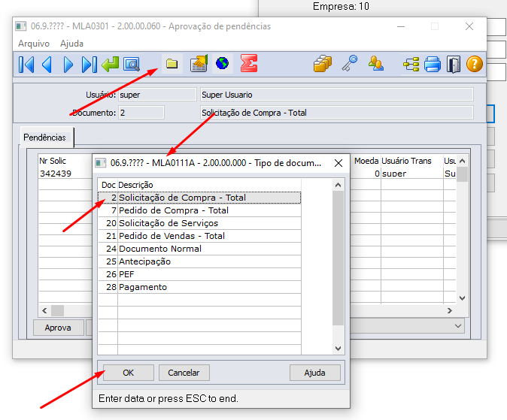The width and height of the screenshot is (507, 420).
Task: Go to first record toolbar icon
Action: (26, 65)
